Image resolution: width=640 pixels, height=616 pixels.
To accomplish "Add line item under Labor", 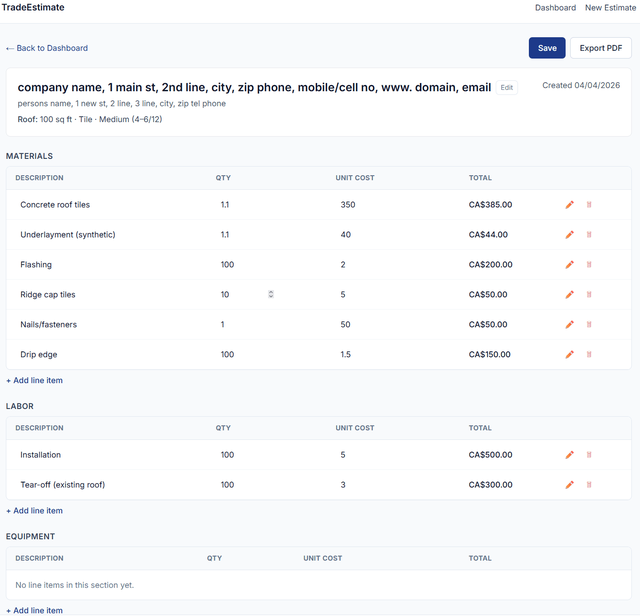I will (x=35, y=511).
